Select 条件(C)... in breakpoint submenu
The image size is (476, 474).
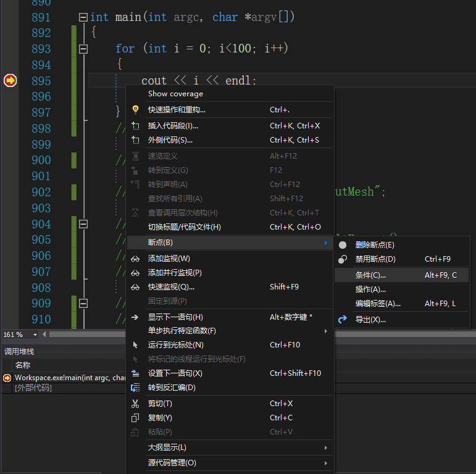402,275
